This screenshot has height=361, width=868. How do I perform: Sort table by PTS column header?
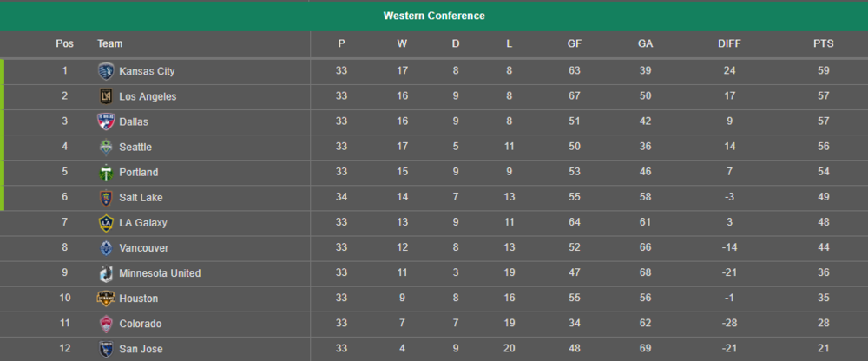coord(823,43)
